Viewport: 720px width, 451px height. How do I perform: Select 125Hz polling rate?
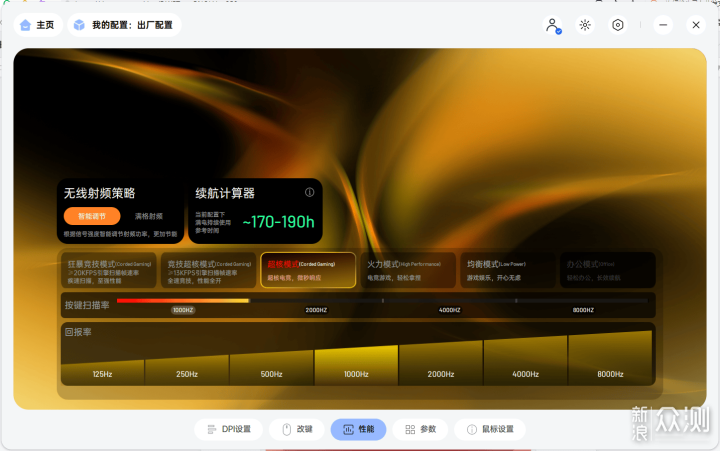coord(102,372)
